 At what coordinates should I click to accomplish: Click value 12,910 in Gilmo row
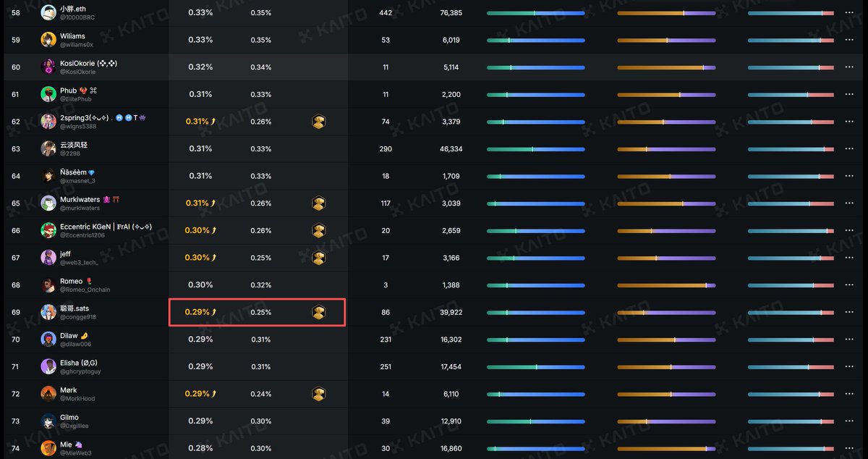click(x=451, y=421)
